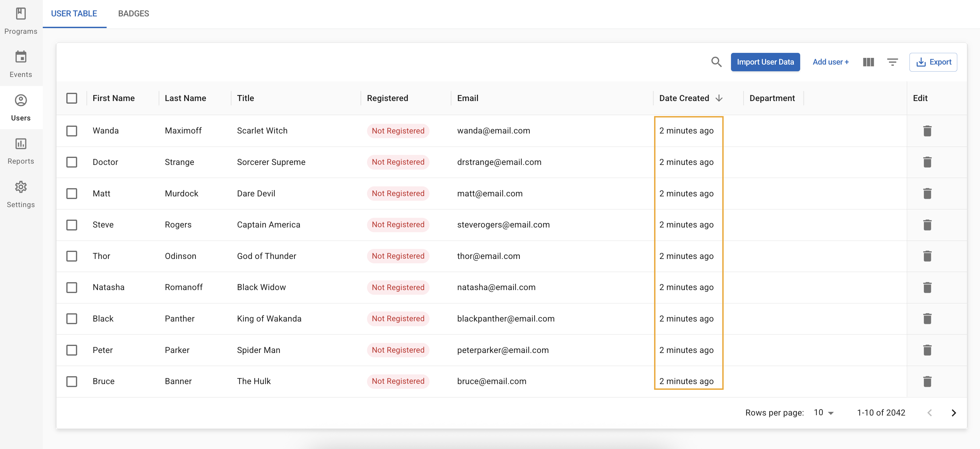Open the filter table icon

click(892, 62)
